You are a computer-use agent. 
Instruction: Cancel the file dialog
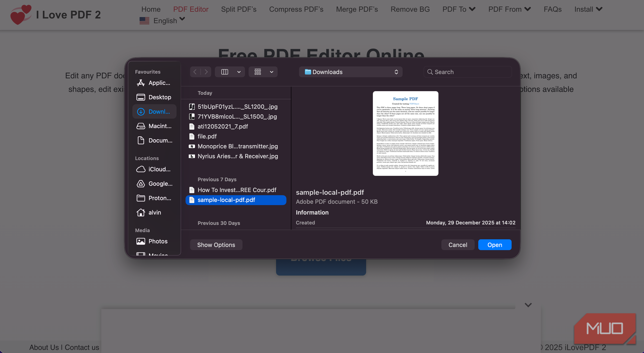(x=458, y=245)
